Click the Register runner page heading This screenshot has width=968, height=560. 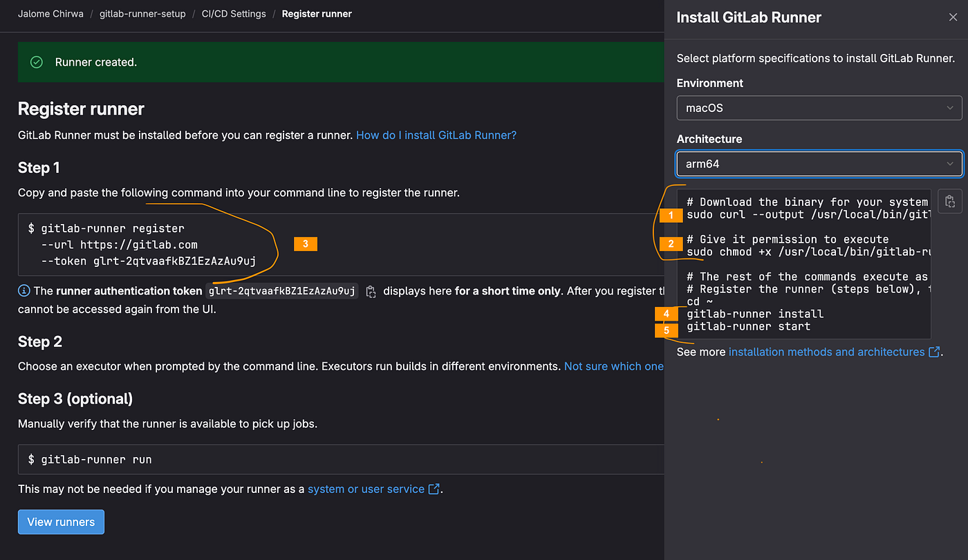pos(81,109)
